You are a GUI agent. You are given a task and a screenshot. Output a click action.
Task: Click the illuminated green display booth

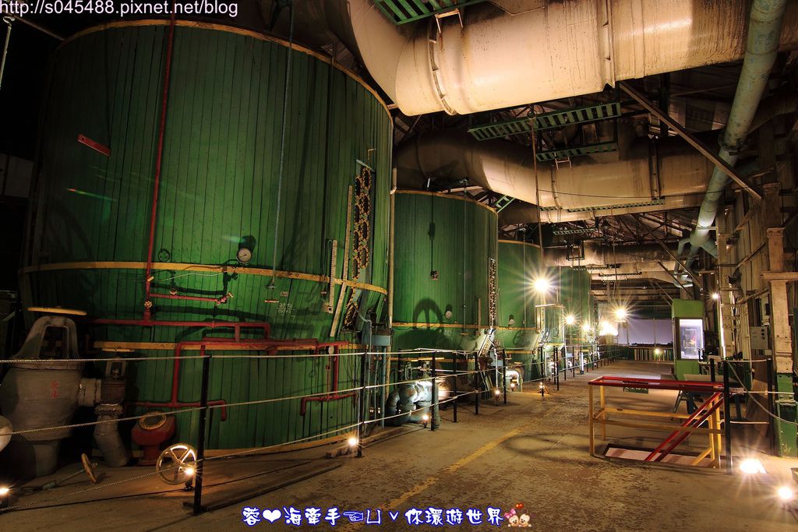[688, 337]
